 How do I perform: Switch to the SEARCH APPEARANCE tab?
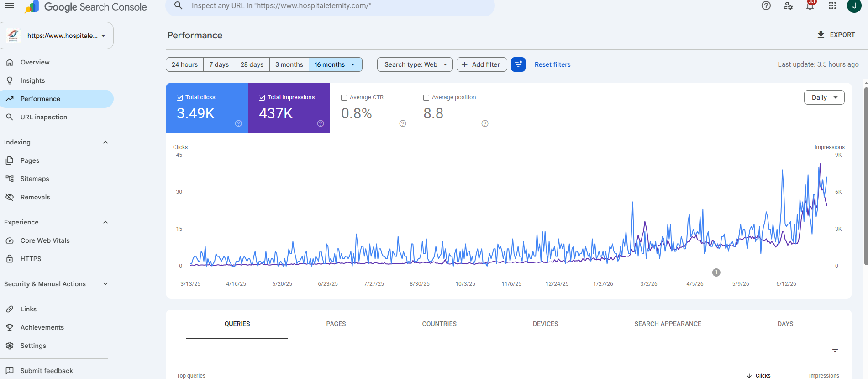pos(668,324)
